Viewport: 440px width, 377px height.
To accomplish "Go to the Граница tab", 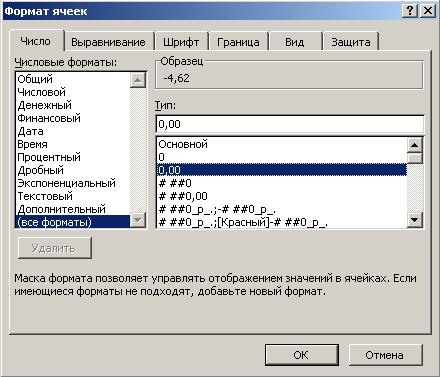I will point(238,42).
